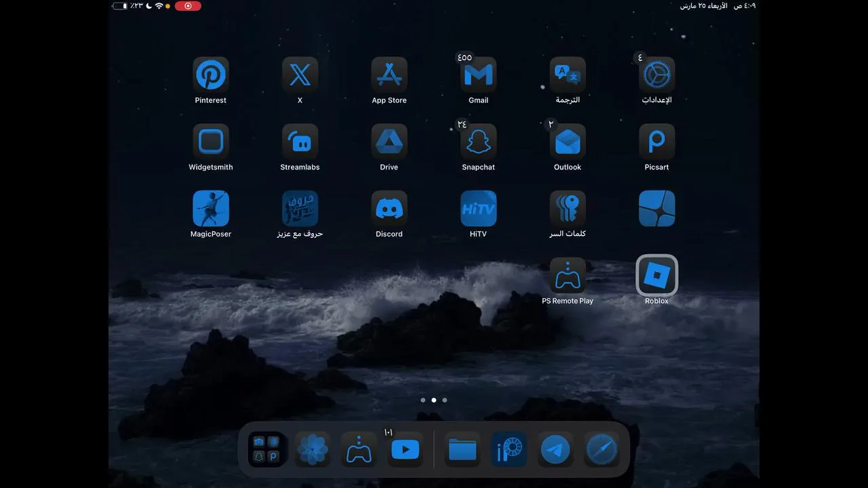The height and width of the screenshot is (488, 868).
Task: Open Photos app in the dock
Action: tap(313, 449)
